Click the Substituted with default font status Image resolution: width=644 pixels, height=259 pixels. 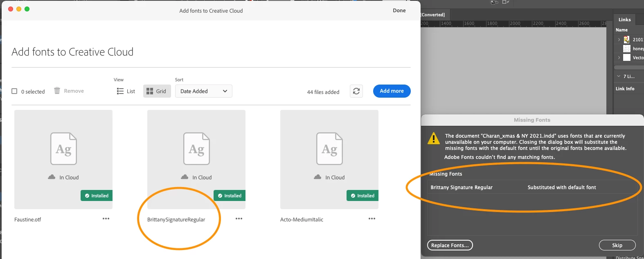point(562,187)
